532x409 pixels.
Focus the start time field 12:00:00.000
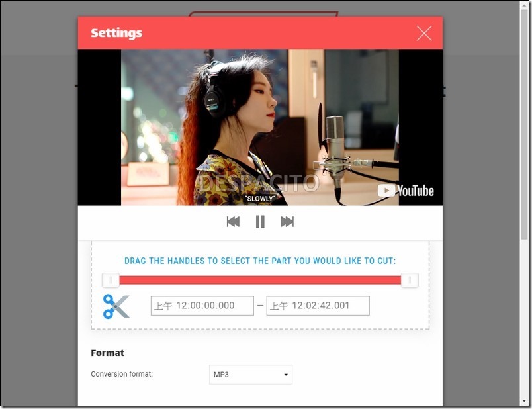coord(202,306)
